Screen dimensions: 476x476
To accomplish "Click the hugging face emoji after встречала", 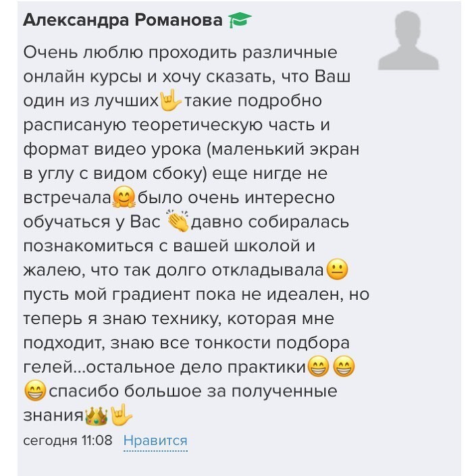I will tap(123, 198).
